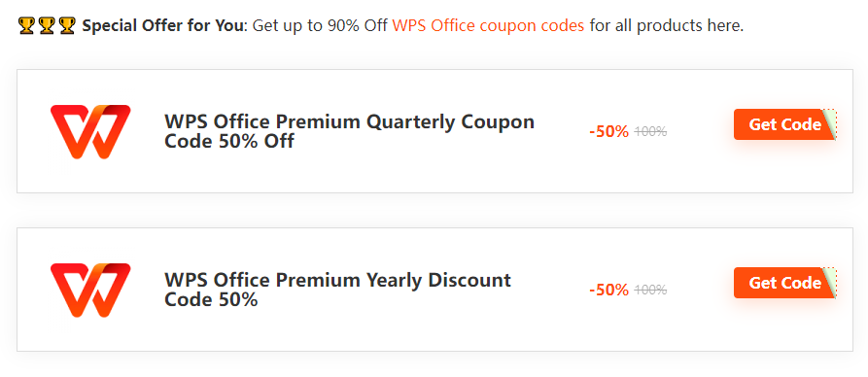Screen dimensions: 868x377
Task: Get Code for the Premium Quarterly Coupon
Action: [x=784, y=124]
